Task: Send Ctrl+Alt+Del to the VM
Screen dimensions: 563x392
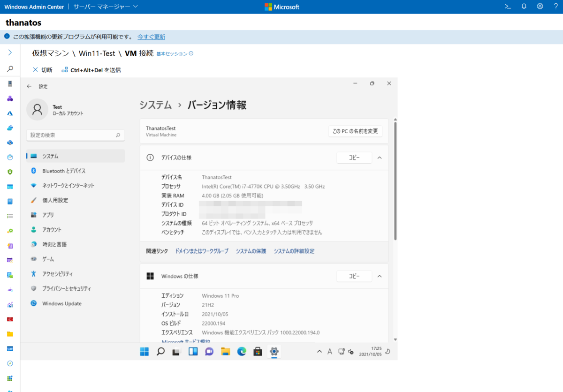Action: coord(91,70)
